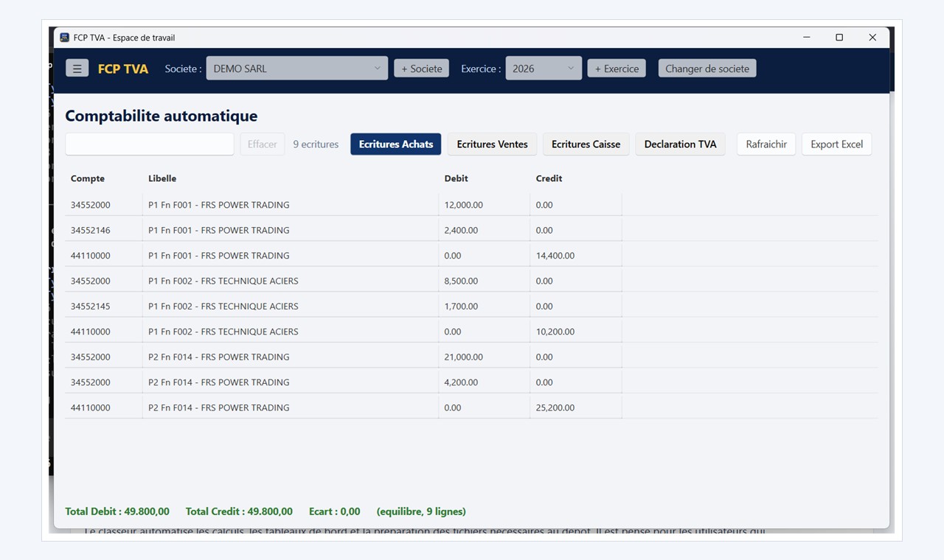Click credit value 14,400.00

pos(555,256)
